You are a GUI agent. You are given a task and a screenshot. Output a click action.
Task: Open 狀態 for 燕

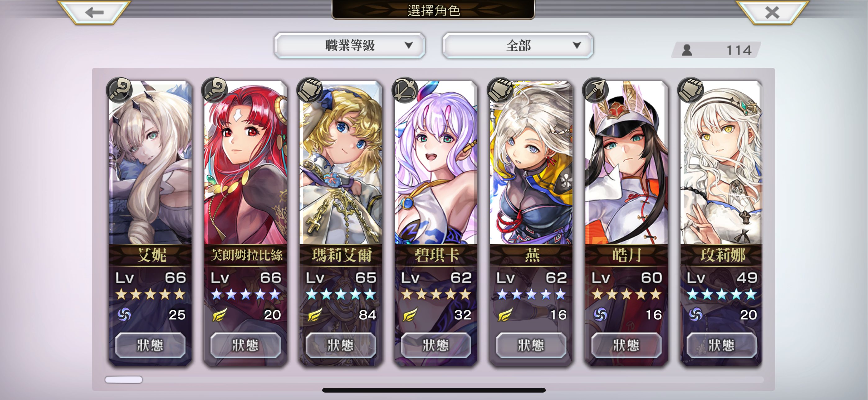531,345
